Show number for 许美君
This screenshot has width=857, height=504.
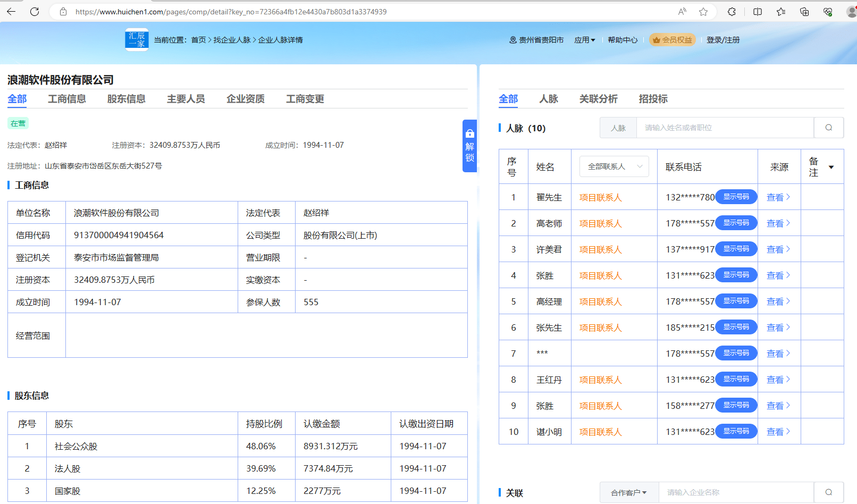(x=736, y=249)
